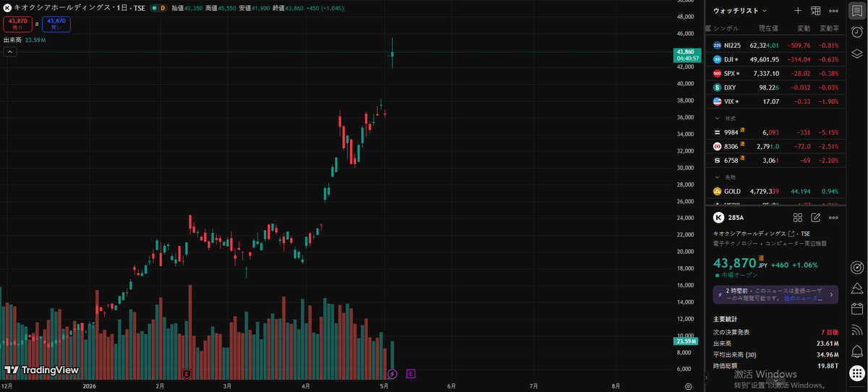Image resolution: width=868 pixels, height=392 pixels.
Task: Select the NI225 row in the watchlist
Action: (776, 45)
